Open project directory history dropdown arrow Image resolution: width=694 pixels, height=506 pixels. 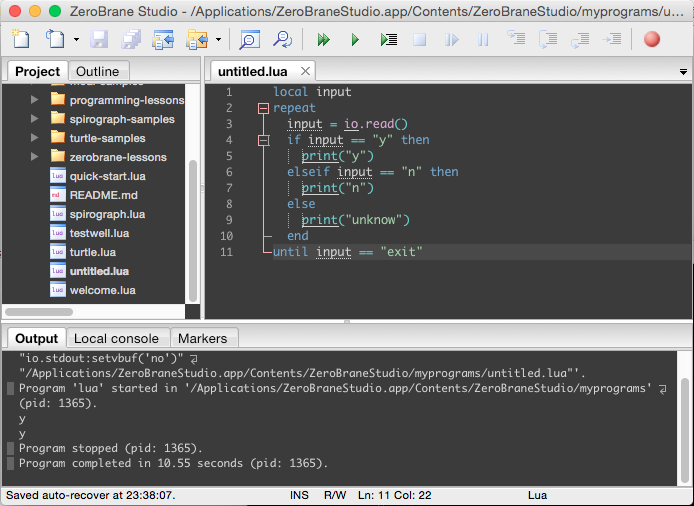point(219,39)
